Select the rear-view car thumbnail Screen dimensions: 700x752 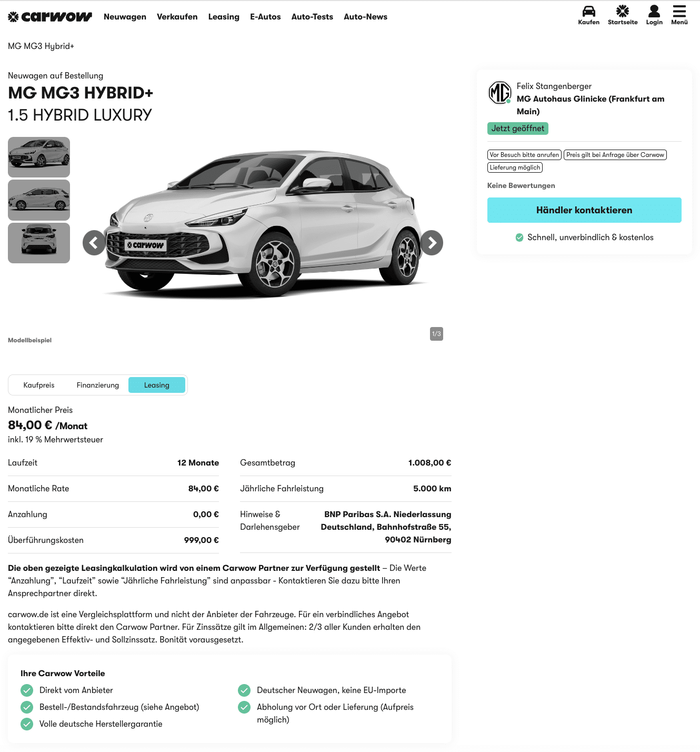coord(39,243)
